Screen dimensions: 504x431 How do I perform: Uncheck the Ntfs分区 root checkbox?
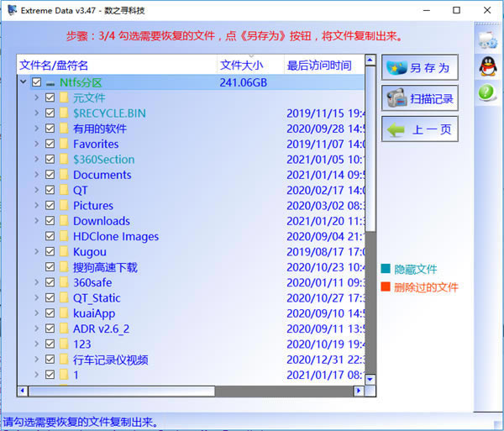point(36,83)
